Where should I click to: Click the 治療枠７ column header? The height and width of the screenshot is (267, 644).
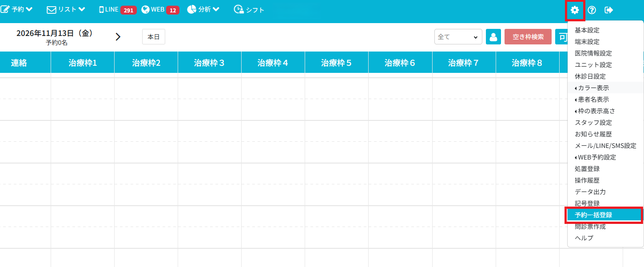464,63
